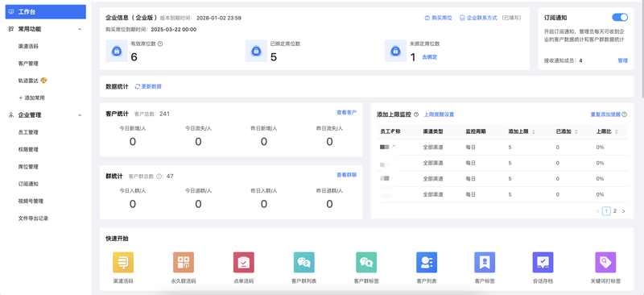This screenshot has height=295, width=644.
Task: Open 永久群活码 quick start icon
Action: coord(184,263)
